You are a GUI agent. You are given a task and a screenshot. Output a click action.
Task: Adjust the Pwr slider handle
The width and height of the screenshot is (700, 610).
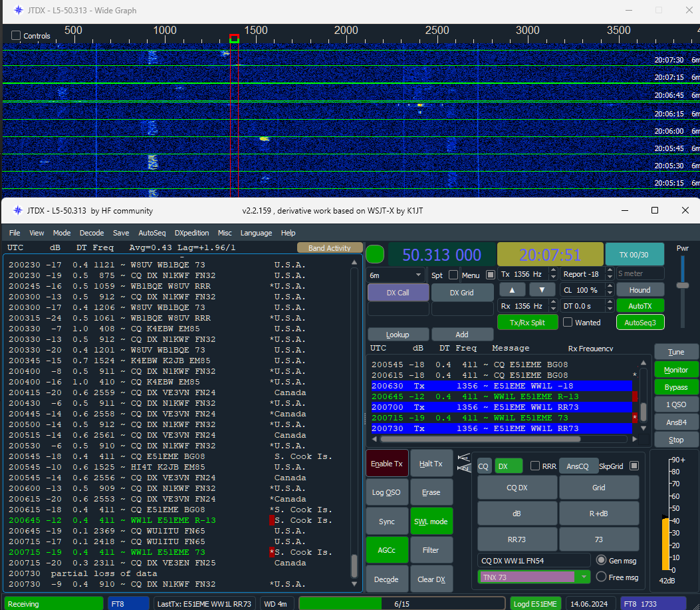point(682,285)
